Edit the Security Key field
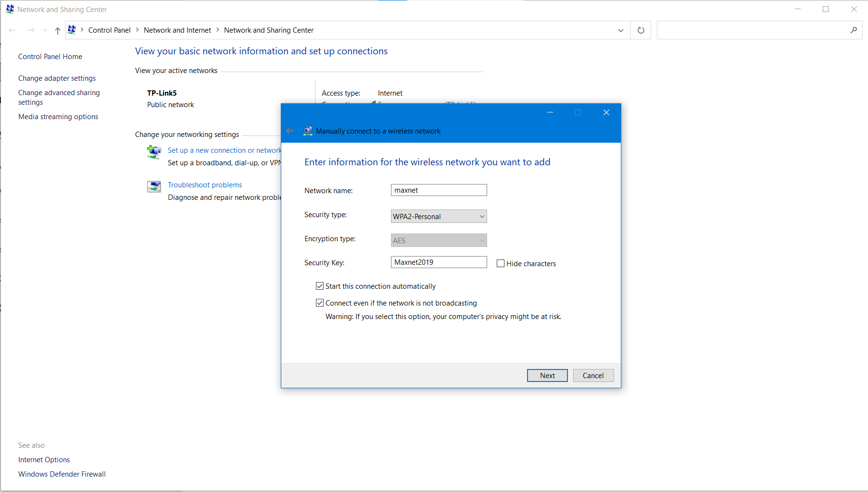 pos(439,262)
